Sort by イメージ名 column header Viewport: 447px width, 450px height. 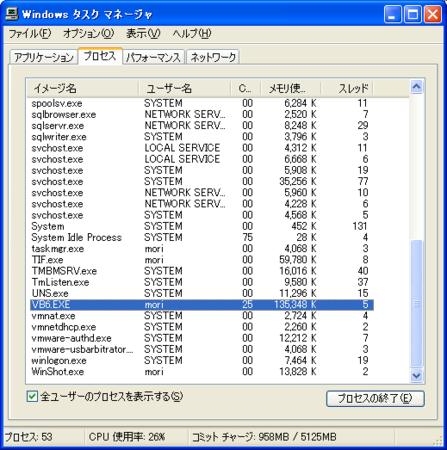coord(82,88)
